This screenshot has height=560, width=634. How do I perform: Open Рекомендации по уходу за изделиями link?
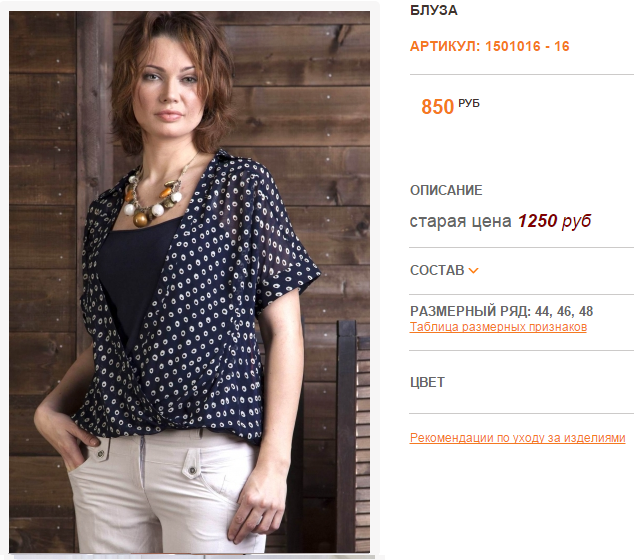click(x=518, y=438)
